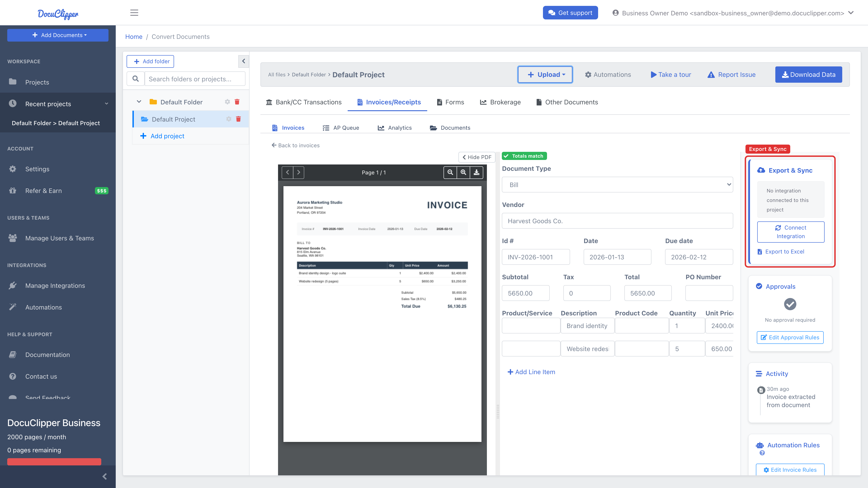This screenshot has height=488, width=868.
Task: Click the red pages remaining usage bar
Action: [54, 461]
